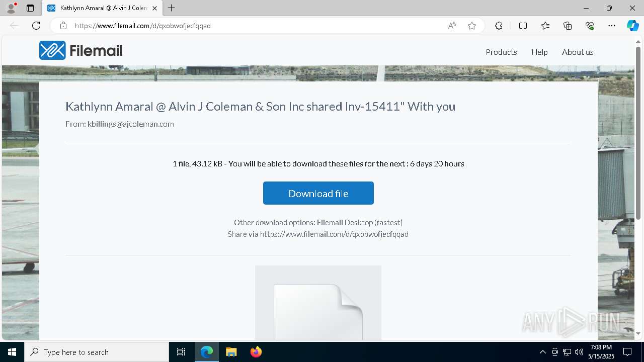Click the Filemail logo
Screen dimensions: 644x362
click(x=81, y=50)
